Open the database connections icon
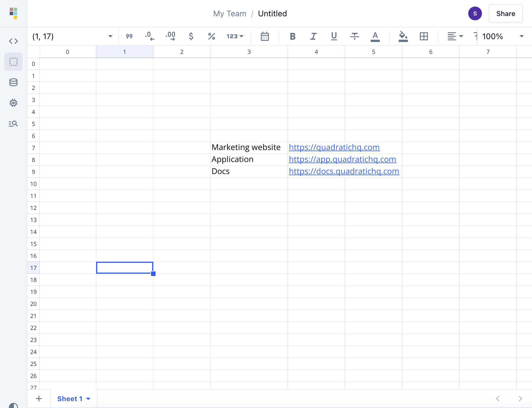The height and width of the screenshot is (408, 532). click(x=13, y=82)
